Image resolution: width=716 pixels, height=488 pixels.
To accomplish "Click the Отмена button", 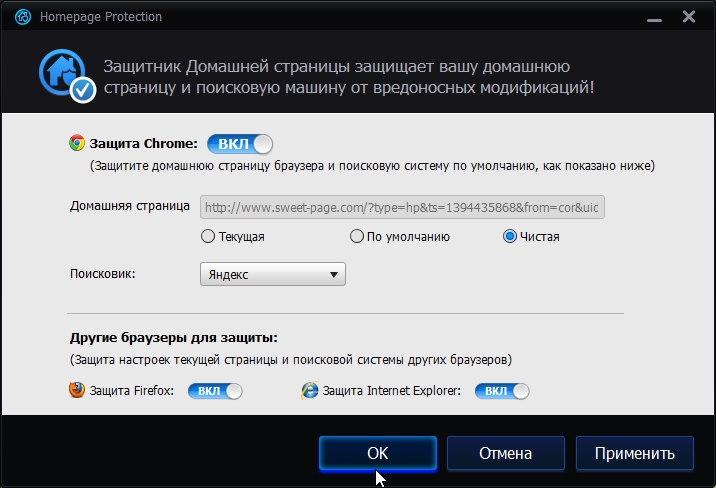I will 505,453.
